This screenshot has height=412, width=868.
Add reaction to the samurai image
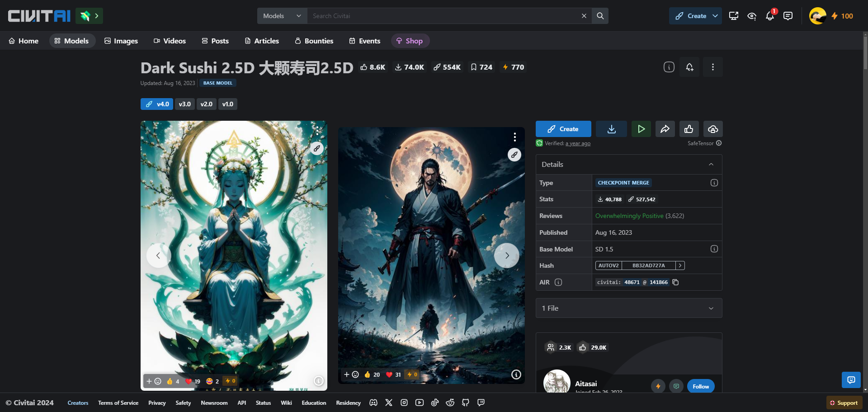pyautogui.click(x=351, y=374)
